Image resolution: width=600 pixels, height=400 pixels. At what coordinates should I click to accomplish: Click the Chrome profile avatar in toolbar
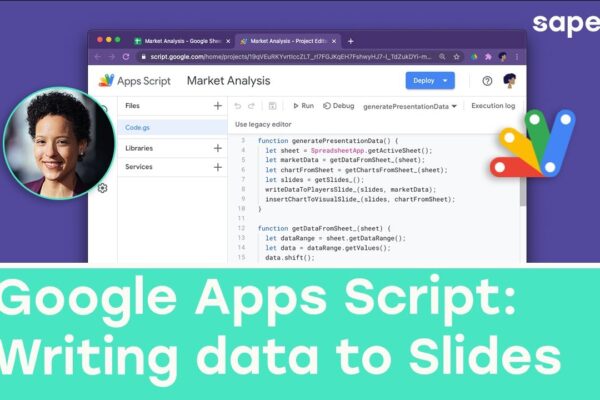(503, 57)
